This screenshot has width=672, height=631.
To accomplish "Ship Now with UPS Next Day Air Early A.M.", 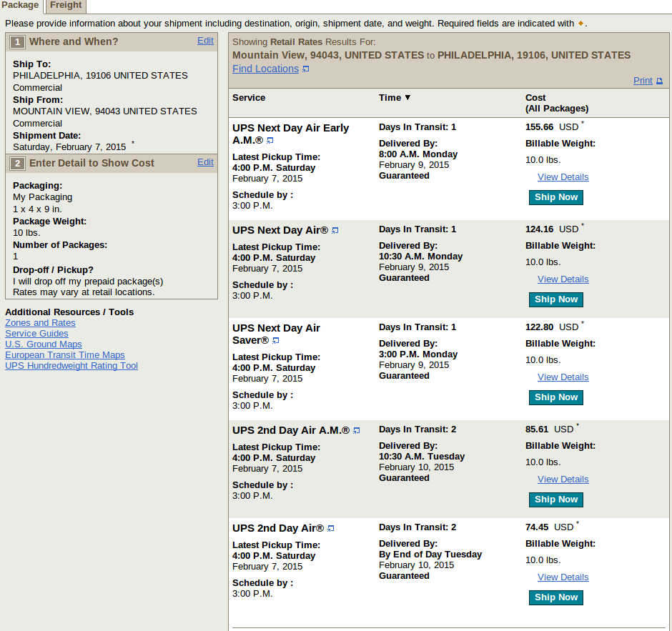I will pos(556,197).
